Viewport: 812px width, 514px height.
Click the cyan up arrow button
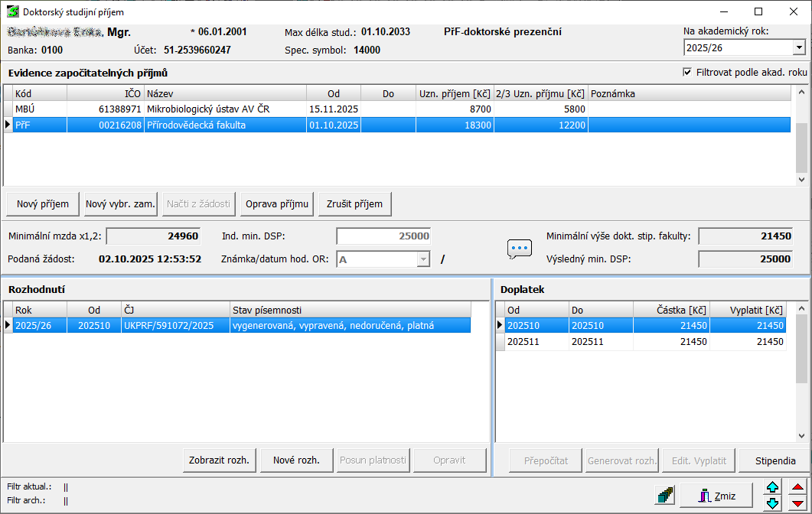(773, 488)
